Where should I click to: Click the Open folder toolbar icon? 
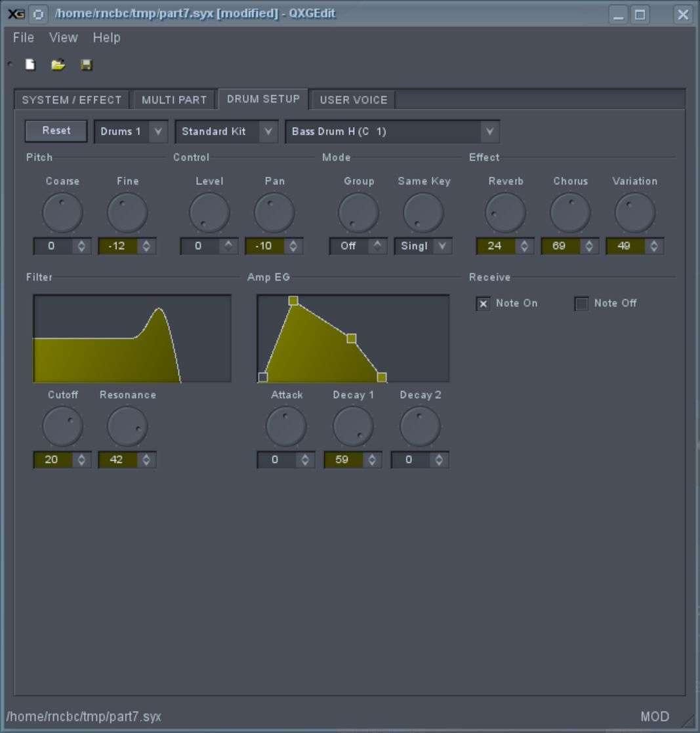point(58,64)
